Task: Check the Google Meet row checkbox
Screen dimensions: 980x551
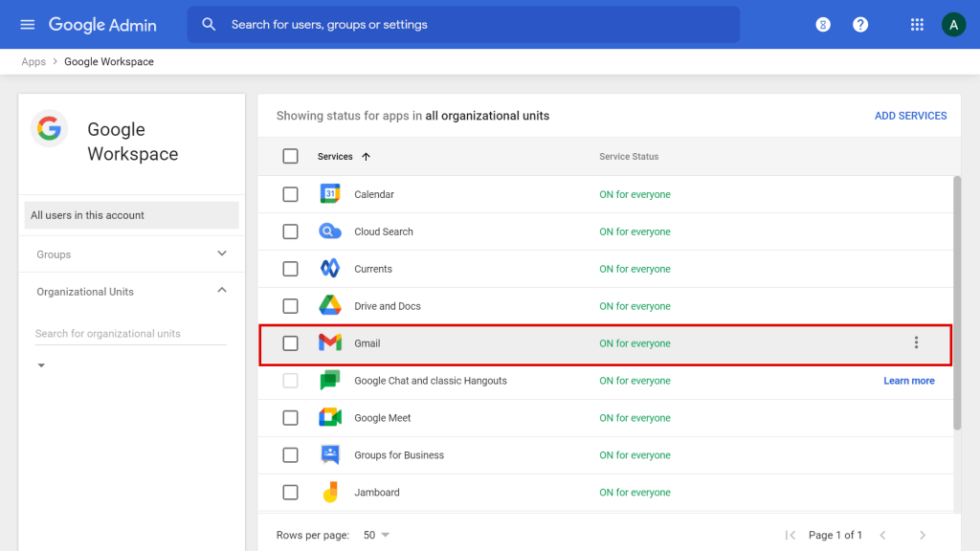Action: [290, 418]
